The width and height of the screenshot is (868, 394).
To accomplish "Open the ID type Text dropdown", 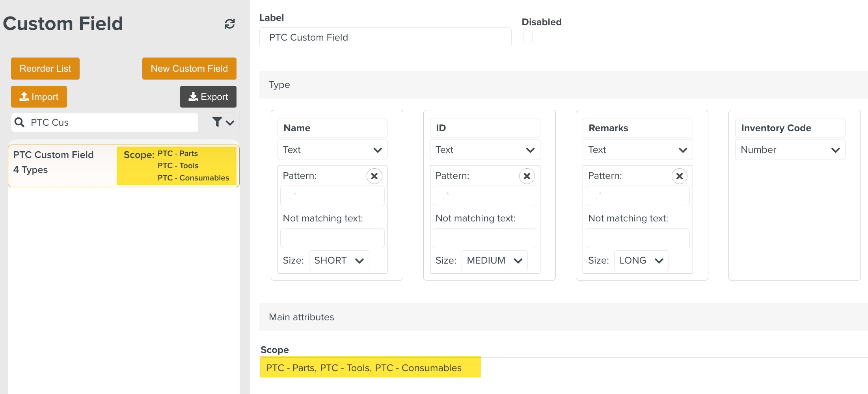I will (x=484, y=150).
